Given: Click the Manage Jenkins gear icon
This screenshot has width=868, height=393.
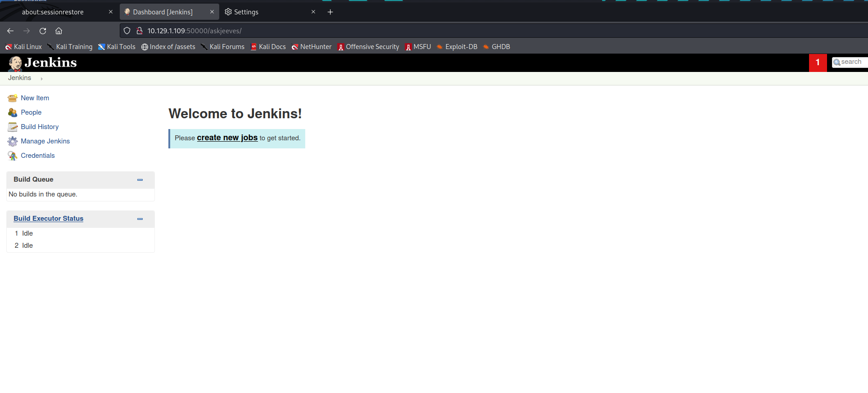Looking at the screenshot, I should [13, 141].
